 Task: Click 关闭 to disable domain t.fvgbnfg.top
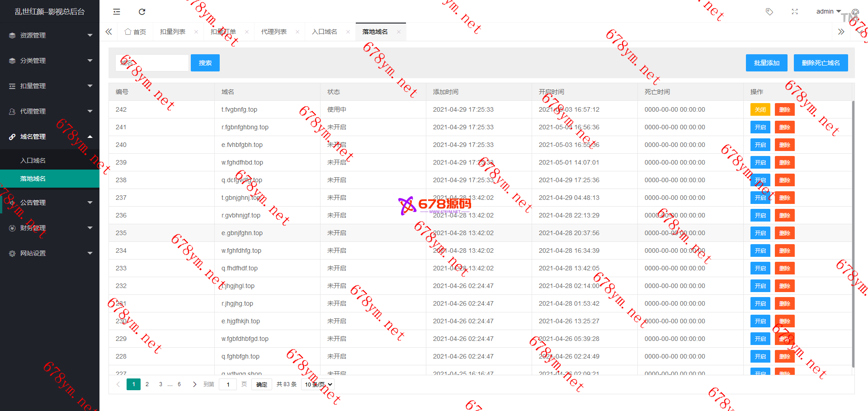760,109
